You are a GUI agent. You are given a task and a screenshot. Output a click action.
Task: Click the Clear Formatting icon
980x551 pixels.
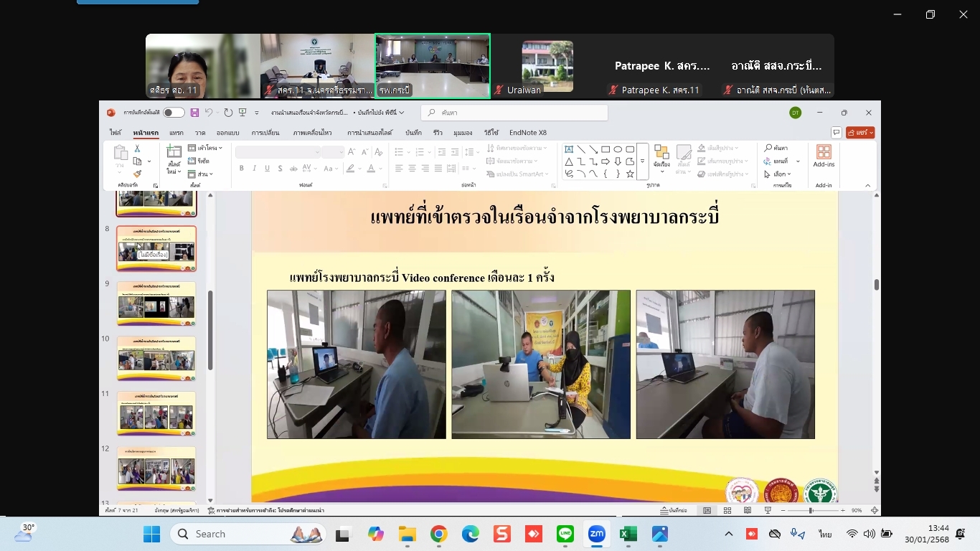coord(378,151)
